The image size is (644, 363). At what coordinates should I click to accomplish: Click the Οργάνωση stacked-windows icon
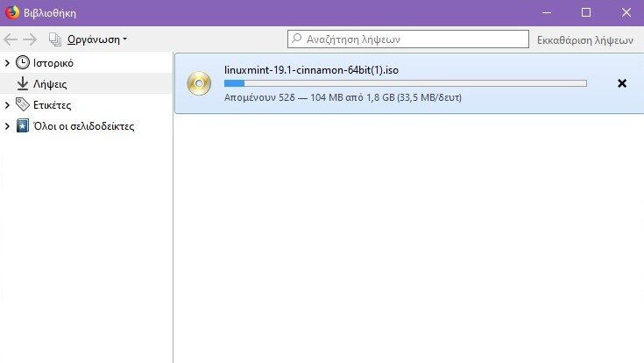tap(55, 39)
